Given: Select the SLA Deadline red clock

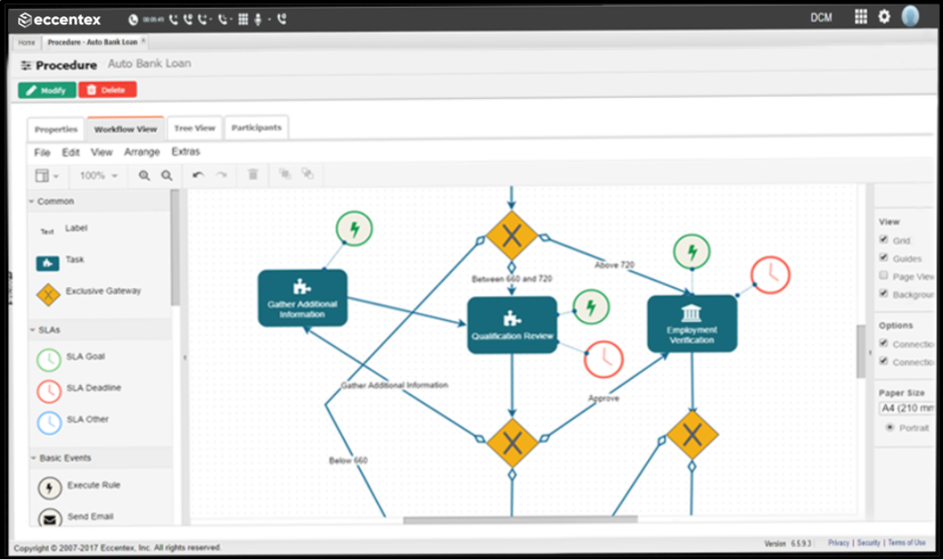Looking at the screenshot, I should click(49, 391).
